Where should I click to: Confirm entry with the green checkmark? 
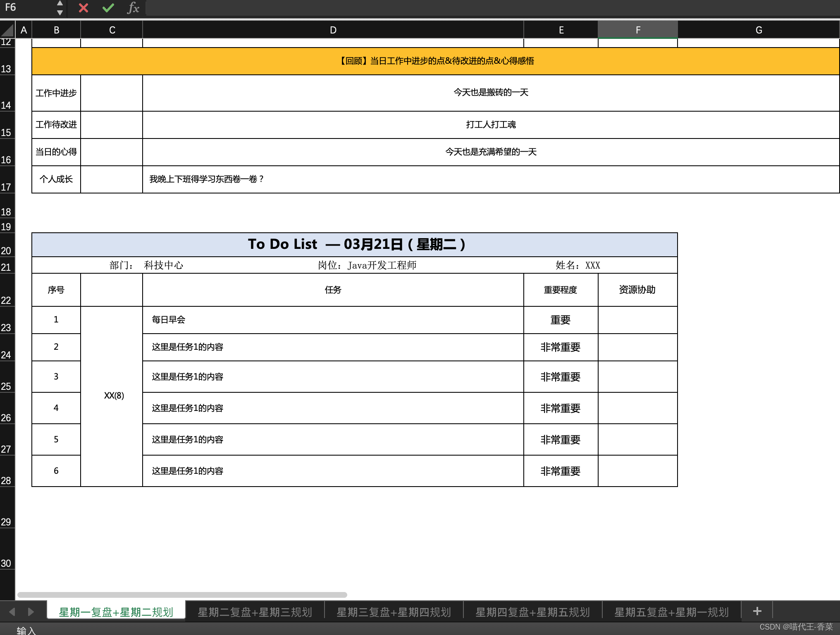coord(108,8)
